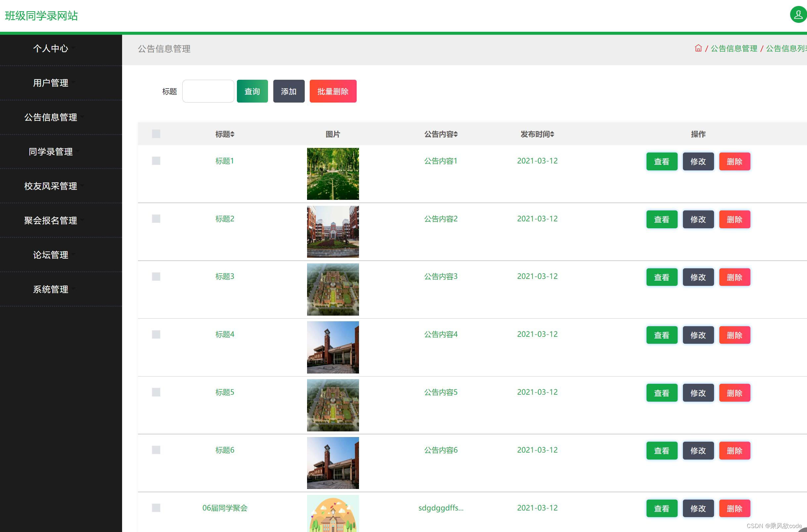807x532 pixels.
Task: Click the 添加 button
Action: tap(288, 91)
